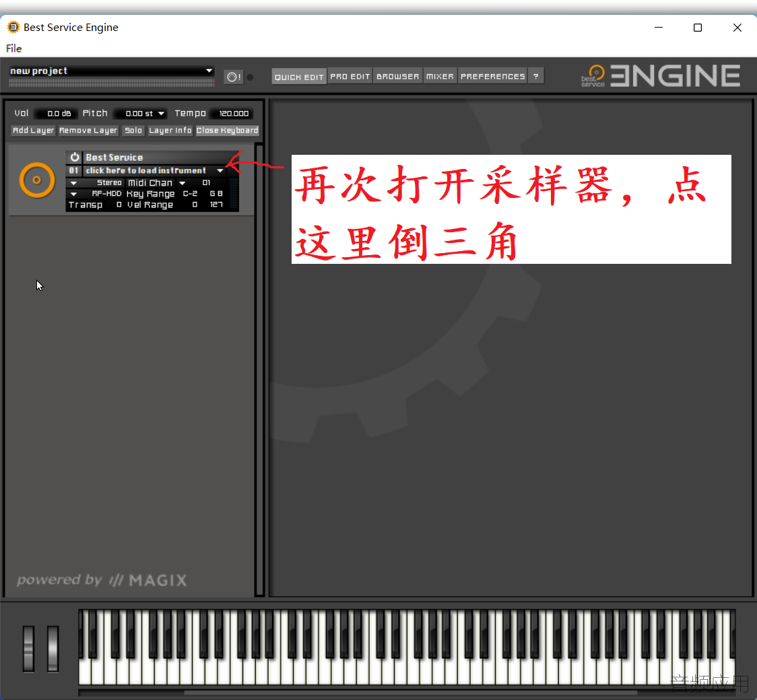Screen dimensions: 757x700
Task: Click the orange disc instrument icon
Action: pos(37,180)
